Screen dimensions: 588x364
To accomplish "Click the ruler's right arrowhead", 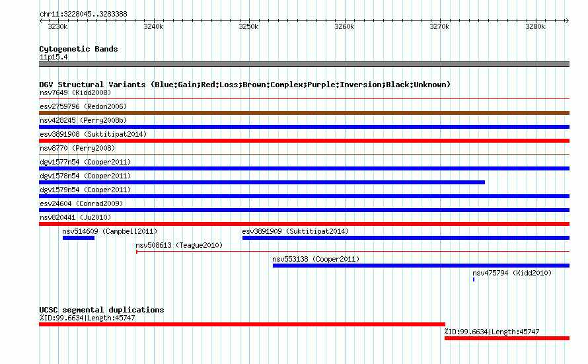I will (568, 20).
